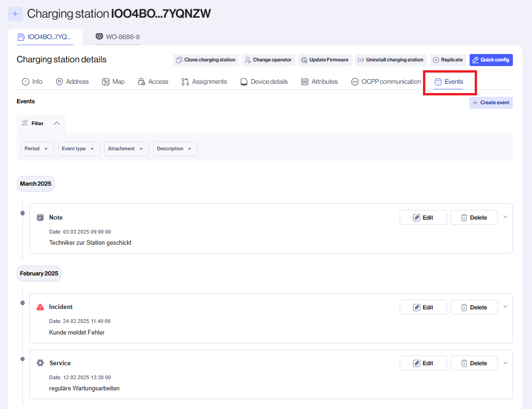Click the Charging station details heading
This screenshot has height=409, width=532.
[61, 60]
